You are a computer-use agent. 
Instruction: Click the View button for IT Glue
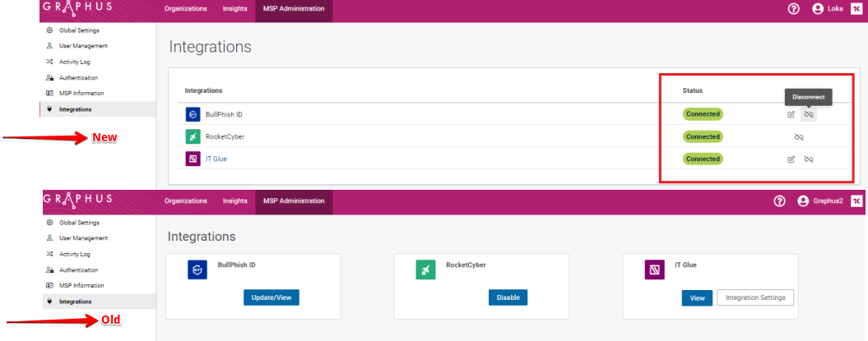[697, 298]
